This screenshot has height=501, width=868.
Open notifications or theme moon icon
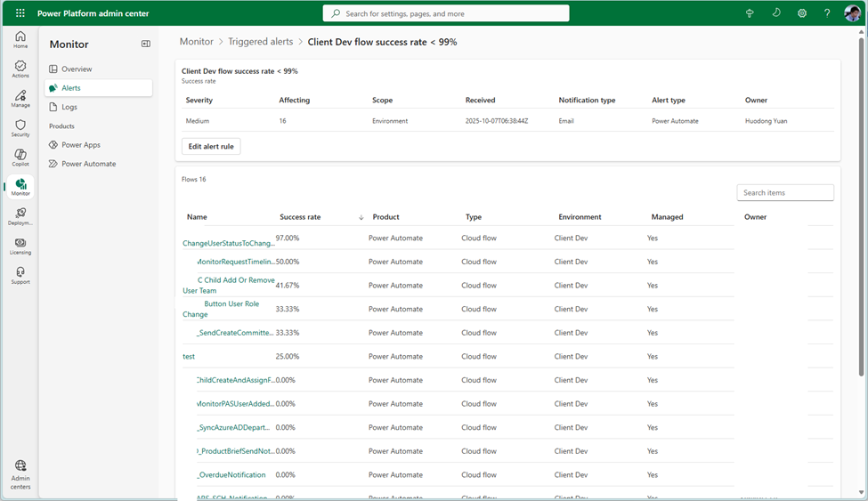click(x=776, y=12)
